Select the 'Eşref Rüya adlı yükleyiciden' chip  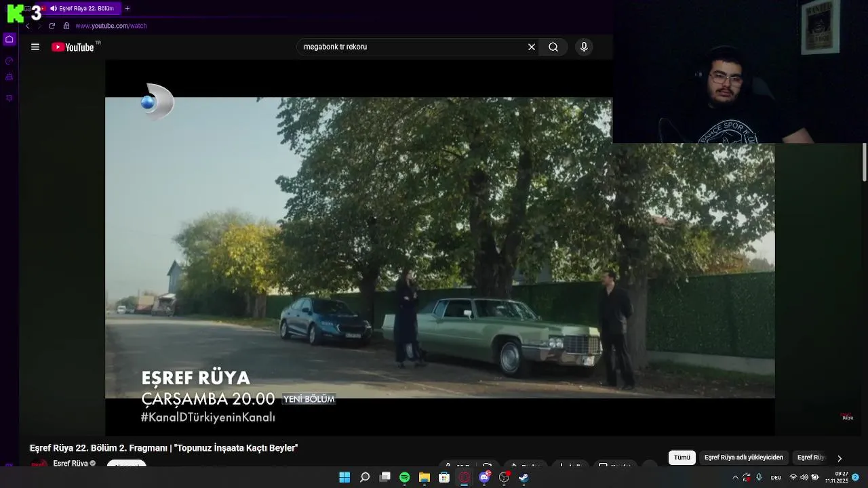(744, 457)
